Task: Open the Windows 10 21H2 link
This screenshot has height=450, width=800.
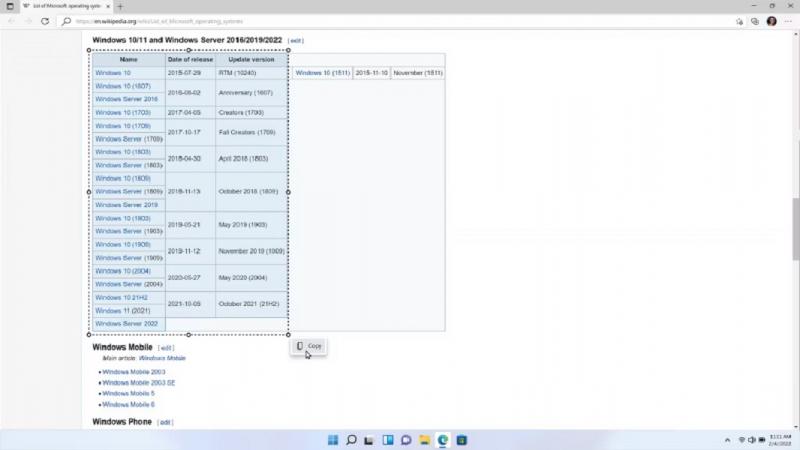Action: point(121,297)
